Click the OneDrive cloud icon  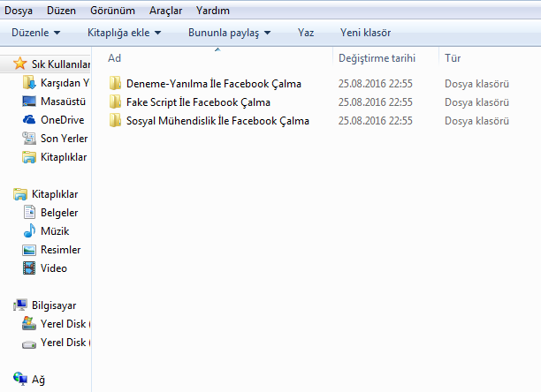click(x=29, y=119)
